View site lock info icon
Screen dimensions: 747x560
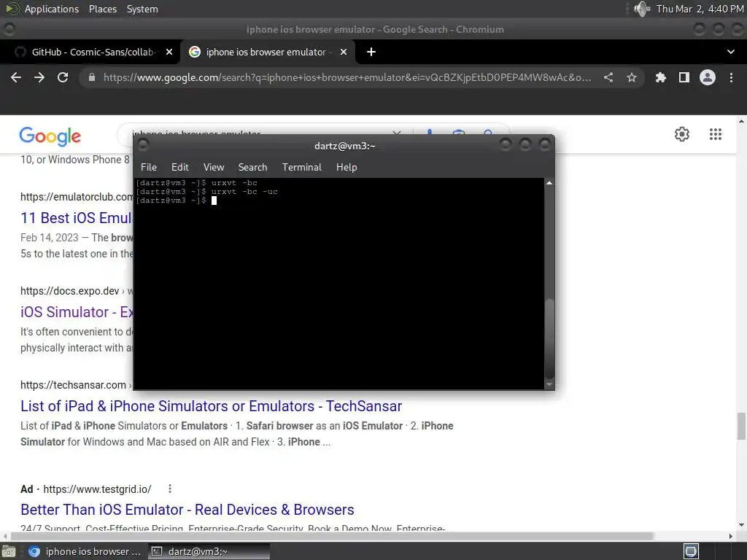point(91,77)
